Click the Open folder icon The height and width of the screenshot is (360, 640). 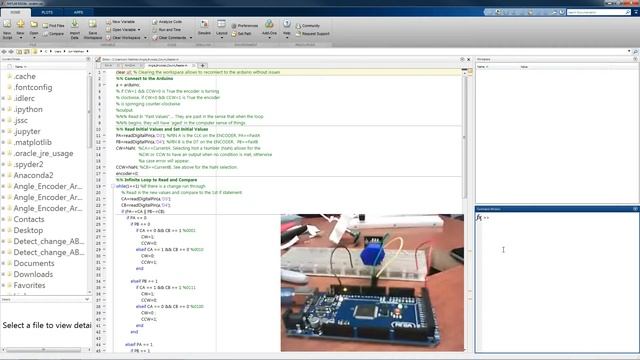pos(34,24)
